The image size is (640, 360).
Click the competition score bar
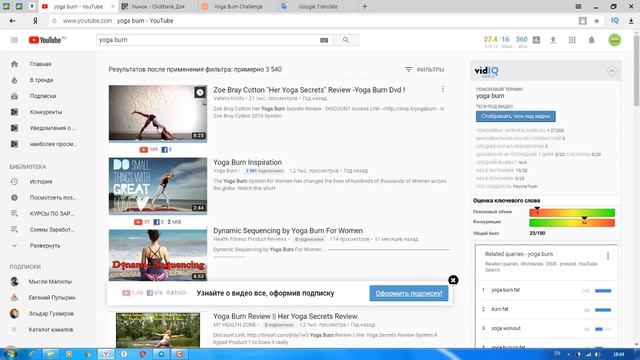coord(572,222)
